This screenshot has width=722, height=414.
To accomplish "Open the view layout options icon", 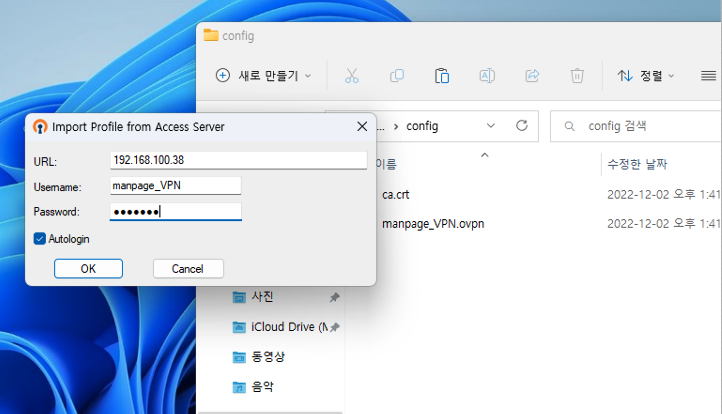I will click(x=708, y=76).
